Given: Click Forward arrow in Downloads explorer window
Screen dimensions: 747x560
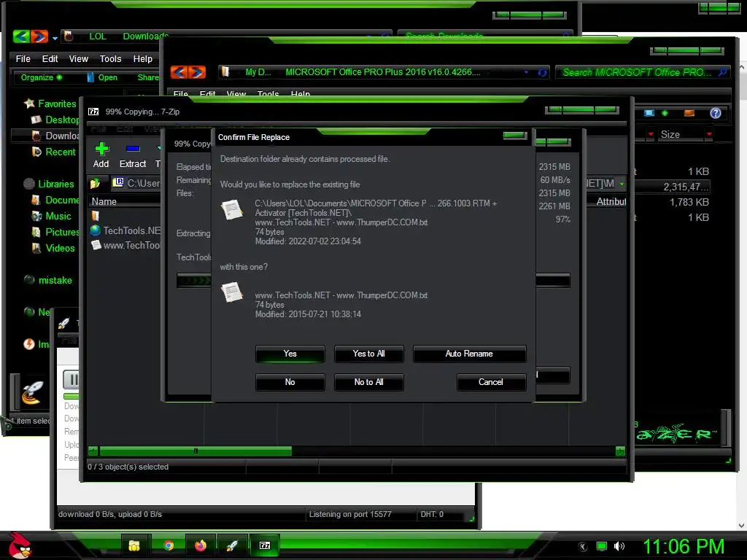Looking at the screenshot, I should click(39, 36).
